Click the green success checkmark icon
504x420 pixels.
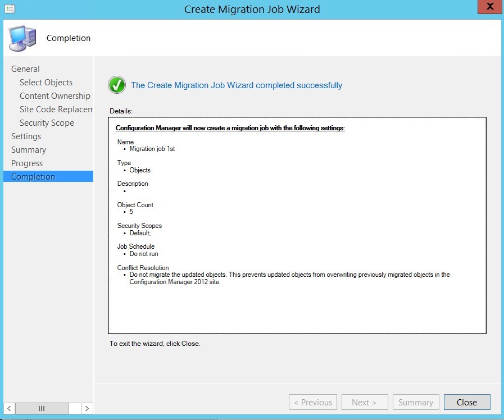click(116, 85)
